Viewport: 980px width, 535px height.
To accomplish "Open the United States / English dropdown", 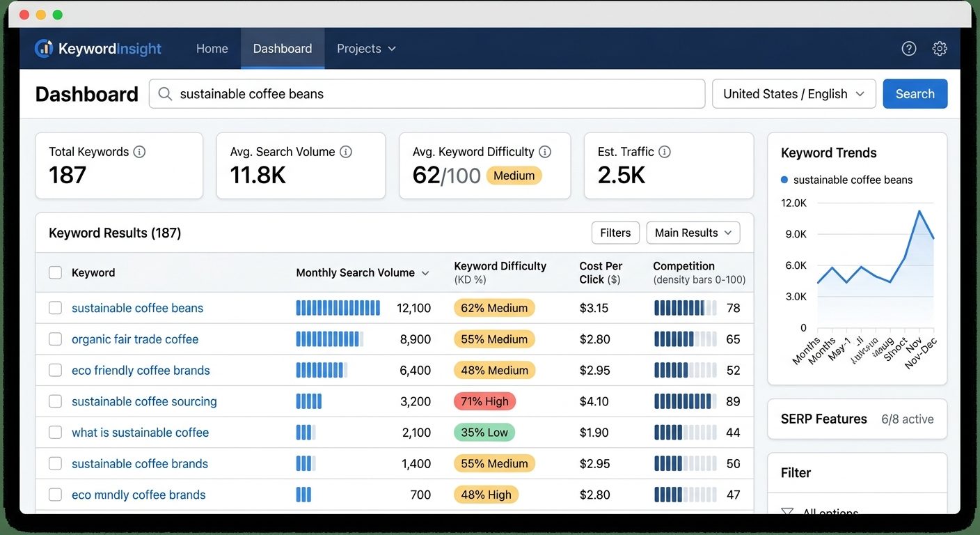I will [x=794, y=94].
